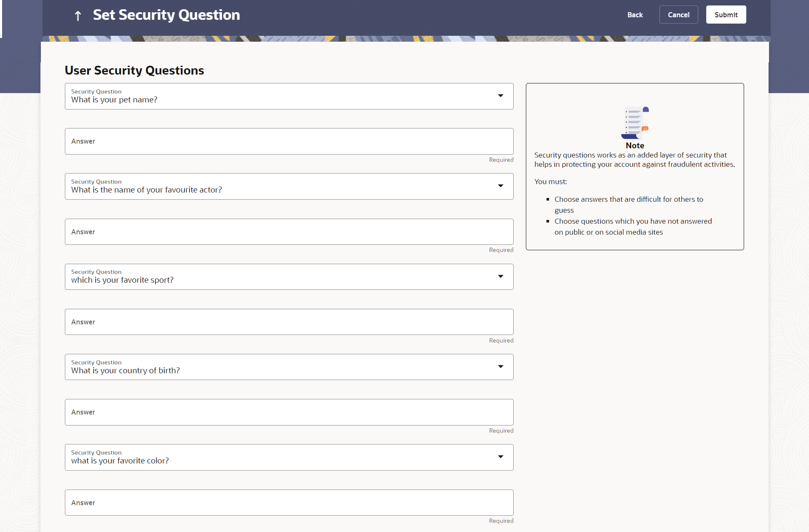Click the Answer input for country of birth
Screen dimensions: 809x532
coord(289,412)
